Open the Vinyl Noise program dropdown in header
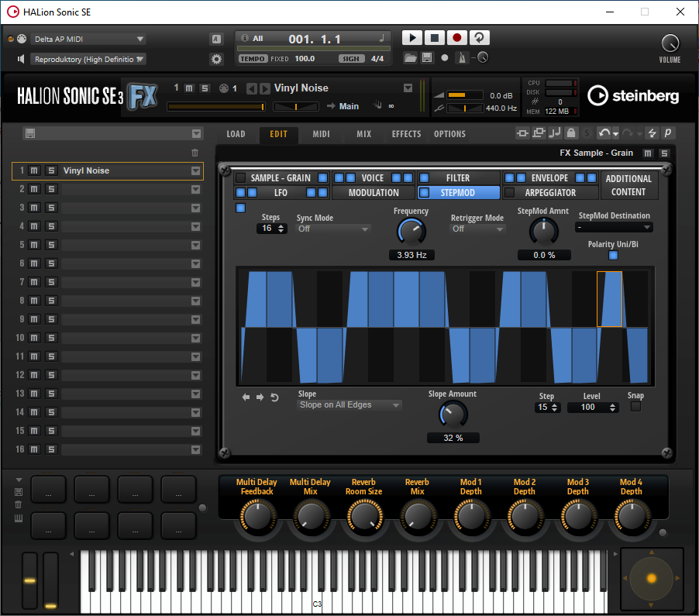 (x=408, y=88)
